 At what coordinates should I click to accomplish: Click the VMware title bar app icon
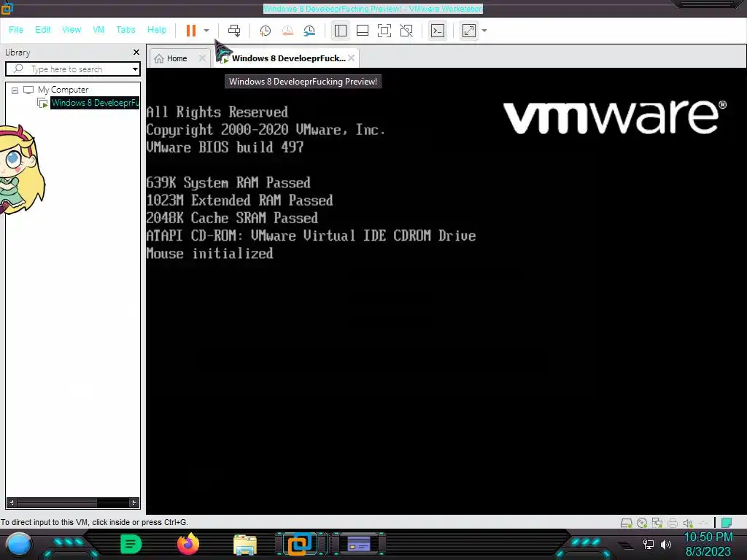pos(7,8)
